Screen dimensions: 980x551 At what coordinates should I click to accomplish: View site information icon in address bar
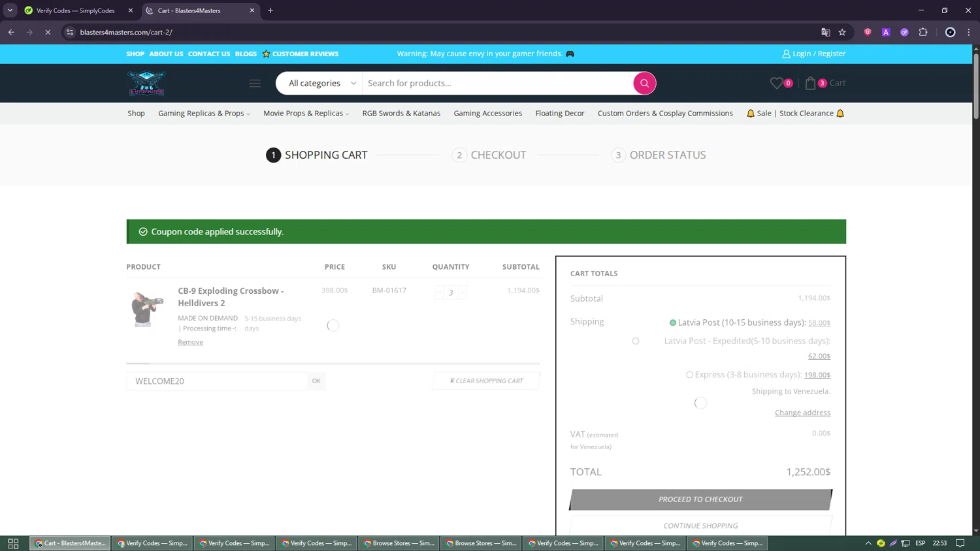point(70,32)
